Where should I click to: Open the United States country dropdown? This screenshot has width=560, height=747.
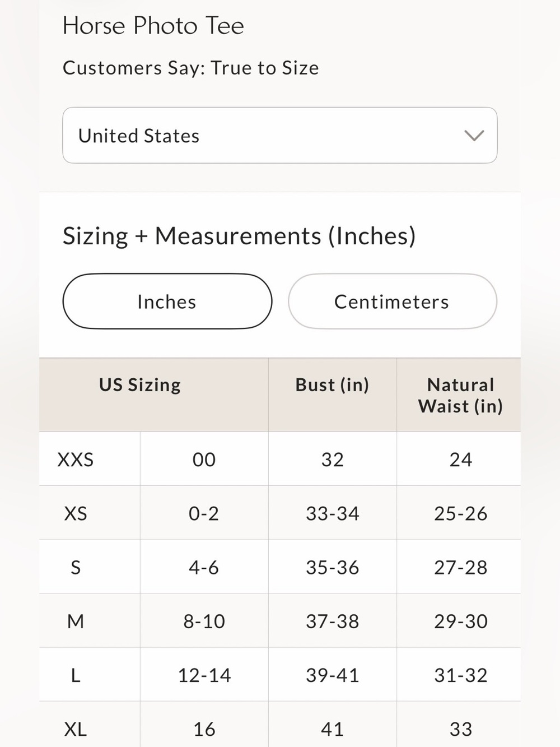279,135
